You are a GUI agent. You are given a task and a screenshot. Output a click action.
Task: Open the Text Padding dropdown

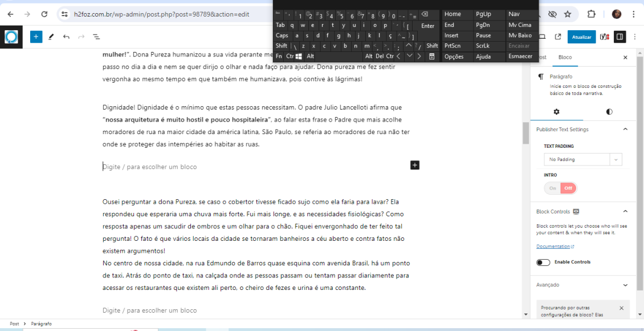click(582, 160)
